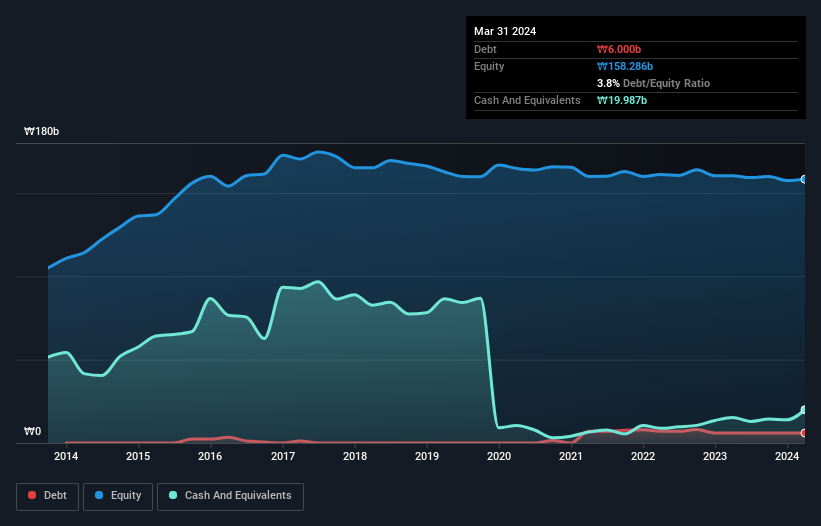The image size is (821, 526).
Task: Click the ₩0 y-axis label
Action: [x=32, y=431]
